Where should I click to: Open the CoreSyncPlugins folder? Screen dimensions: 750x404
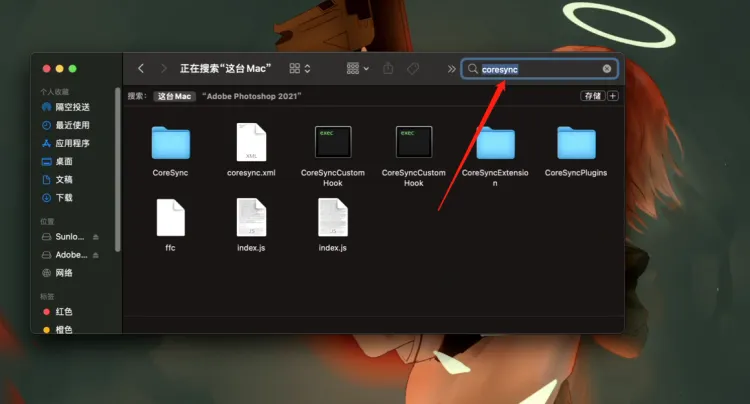click(576, 143)
